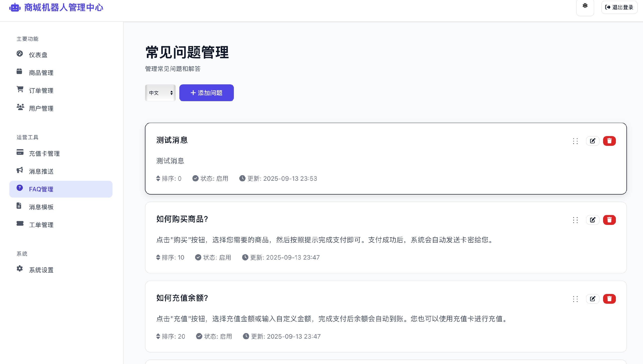
Task: Click the 排序 sort arrows on 如何购买商品
Action: pyautogui.click(x=158, y=257)
